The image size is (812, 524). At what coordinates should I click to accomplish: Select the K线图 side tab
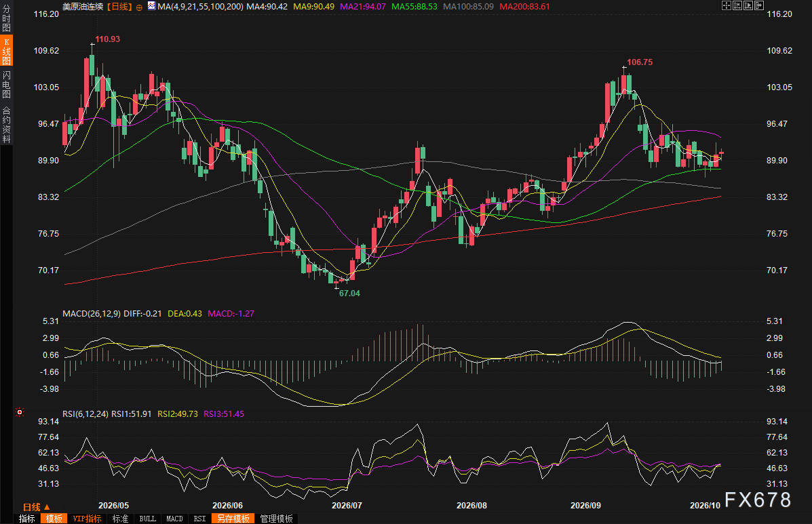point(6,51)
